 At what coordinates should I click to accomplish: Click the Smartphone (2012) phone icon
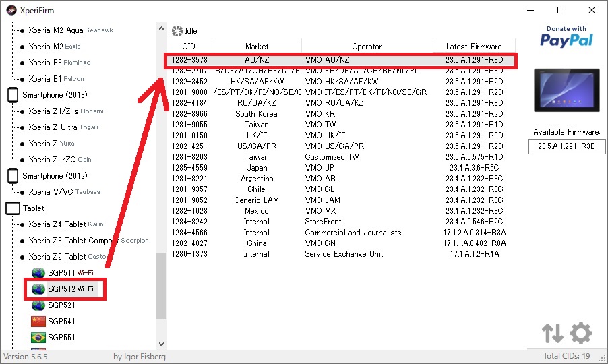click(x=13, y=176)
